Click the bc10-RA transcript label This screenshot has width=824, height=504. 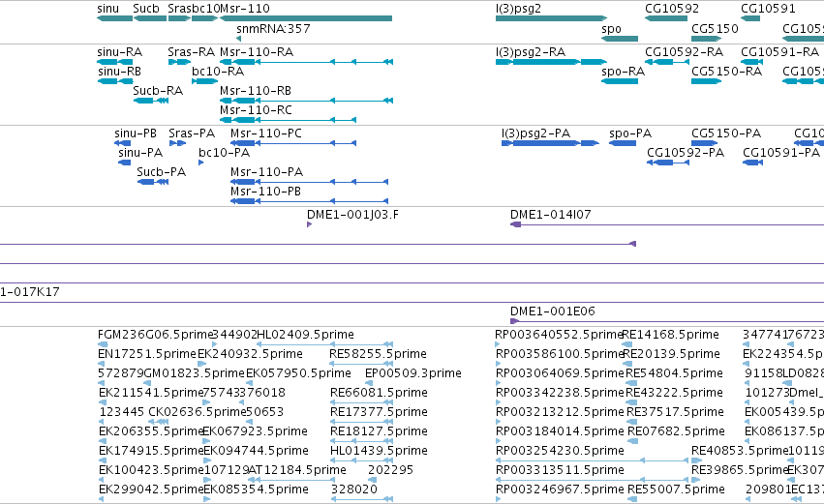(x=218, y=72)
